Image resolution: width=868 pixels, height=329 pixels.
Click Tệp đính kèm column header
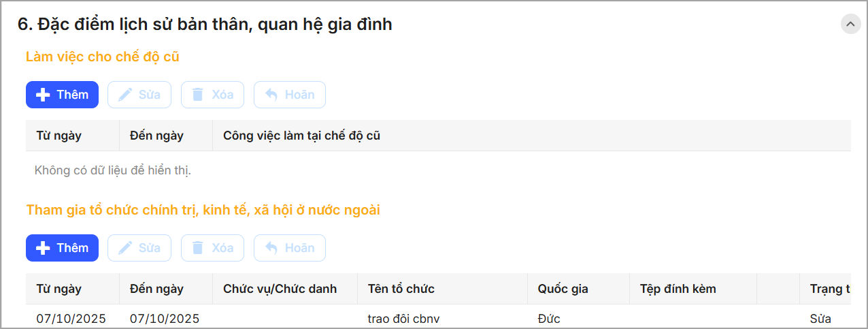(678, 289)
